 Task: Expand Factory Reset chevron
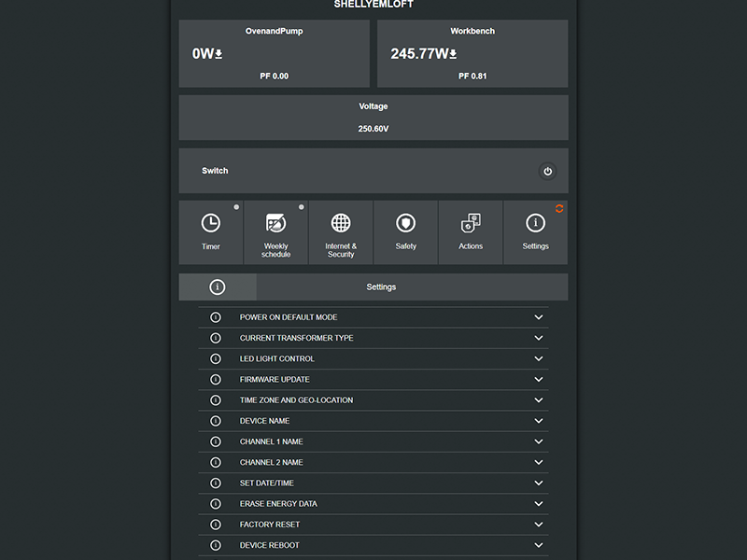pyautogui.click(x=539, y=525)
